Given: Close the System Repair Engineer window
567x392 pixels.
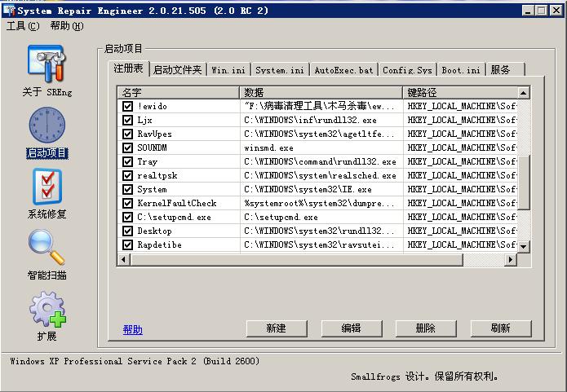Looking at the screenshot, I should (556, 11).
